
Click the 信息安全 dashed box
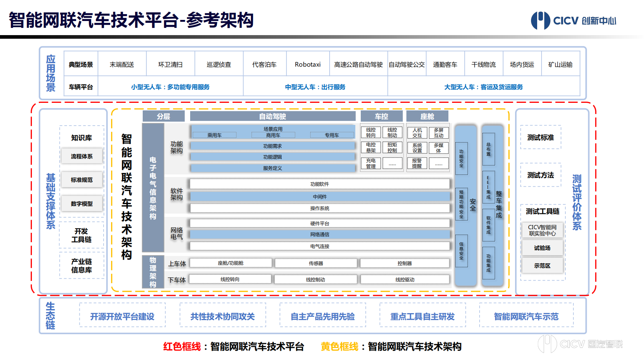coord(461,251)
